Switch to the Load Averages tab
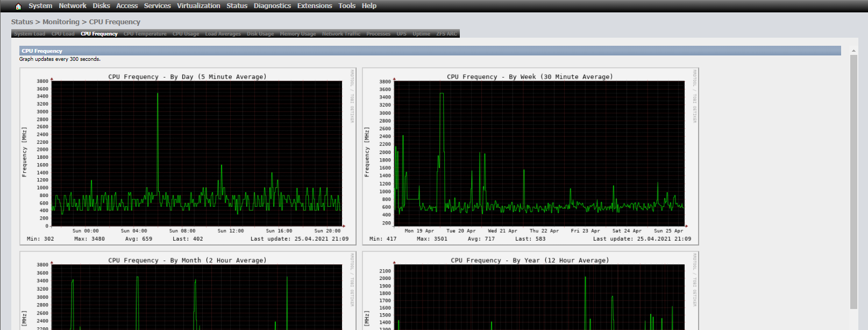Viewport: 868px width, 330px height. point(223,34)
